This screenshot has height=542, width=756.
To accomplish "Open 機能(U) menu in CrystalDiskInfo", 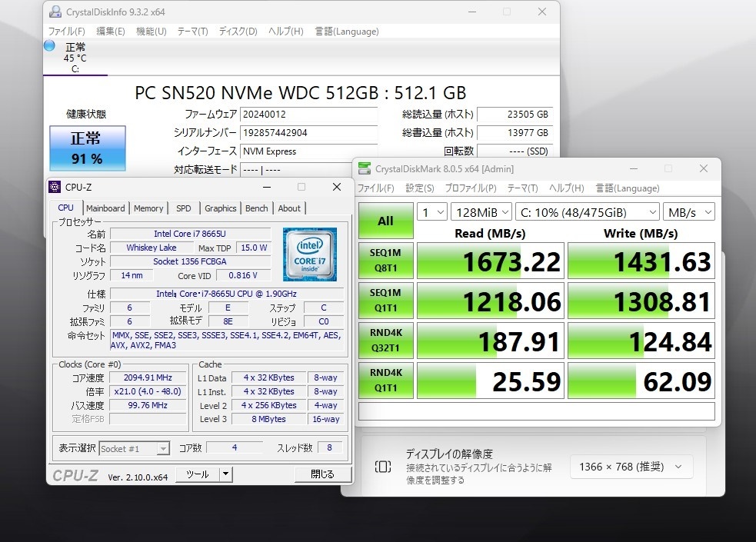I will (x=152, y=32).
